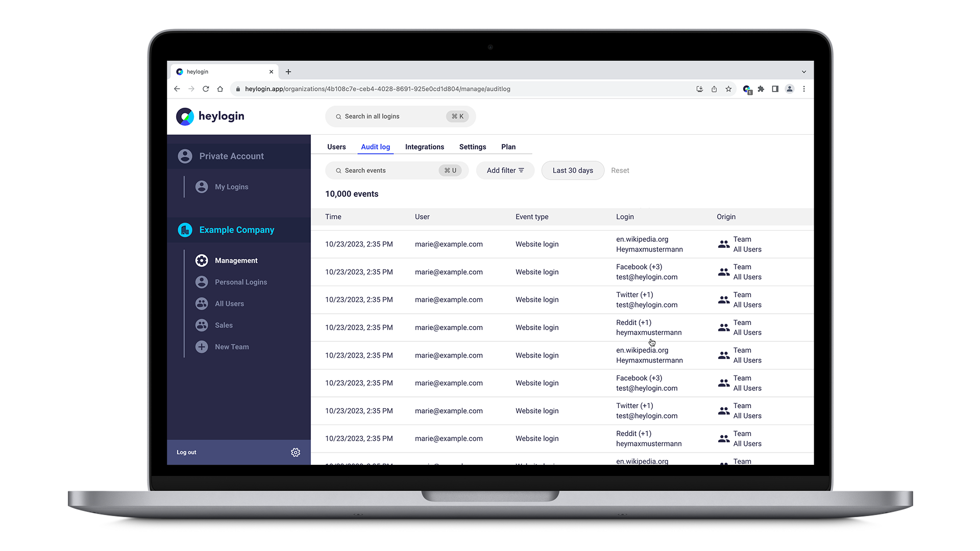Open the Sales team in sidebar
Image resolution: width=980 pixels, height=551 pixels.
[224, 325]
